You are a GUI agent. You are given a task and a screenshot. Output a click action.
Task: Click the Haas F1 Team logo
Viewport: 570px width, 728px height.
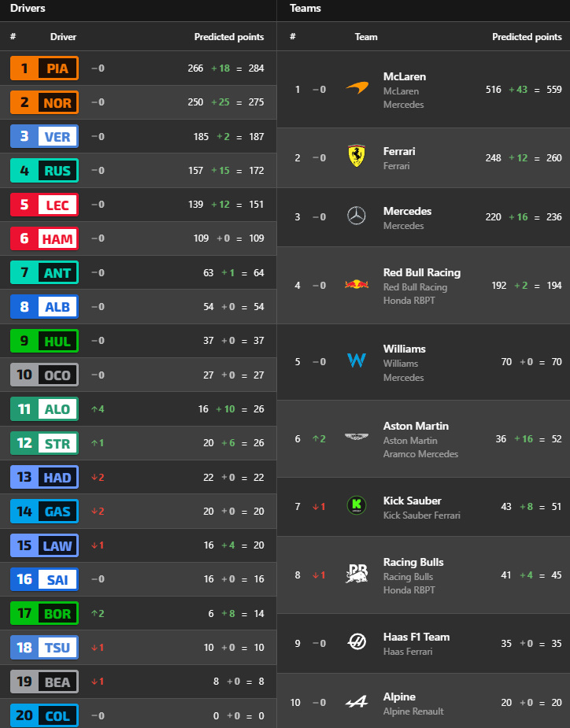[x=357, y=642]
